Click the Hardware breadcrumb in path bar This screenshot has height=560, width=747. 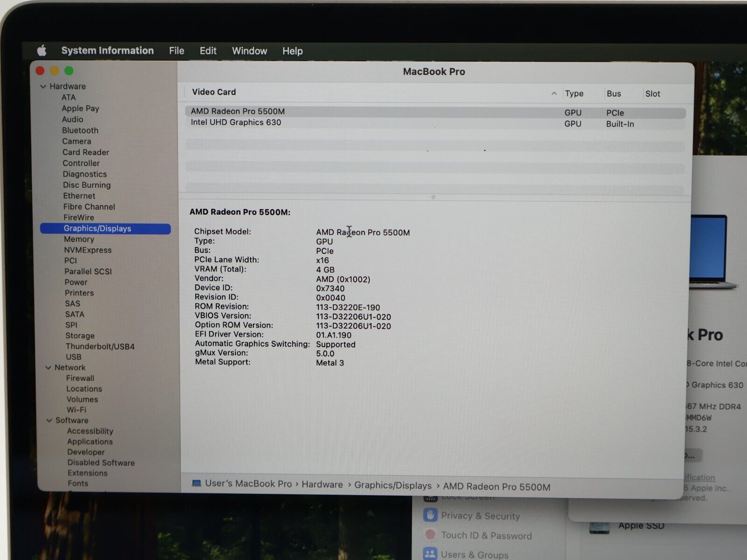point(322,484)
